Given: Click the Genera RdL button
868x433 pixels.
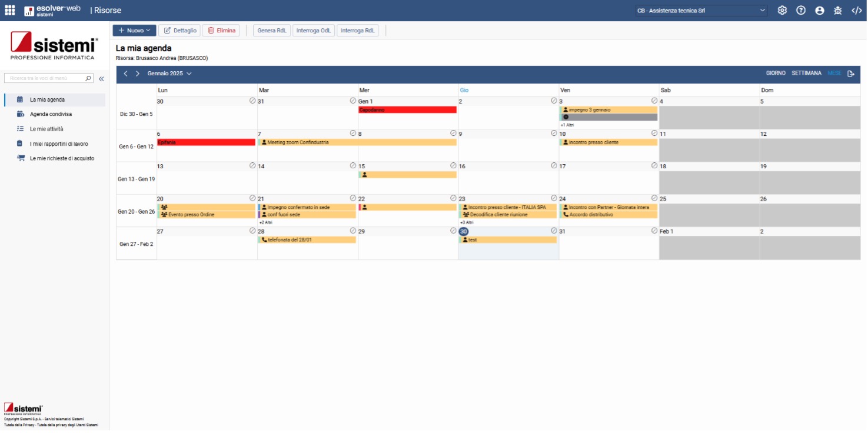Looking at the screenshot, I should point(272,31).
